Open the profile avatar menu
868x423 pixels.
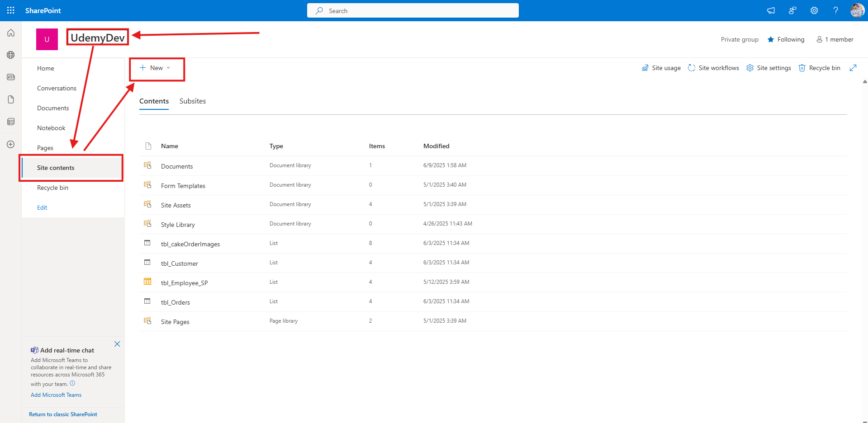(857, 10)
